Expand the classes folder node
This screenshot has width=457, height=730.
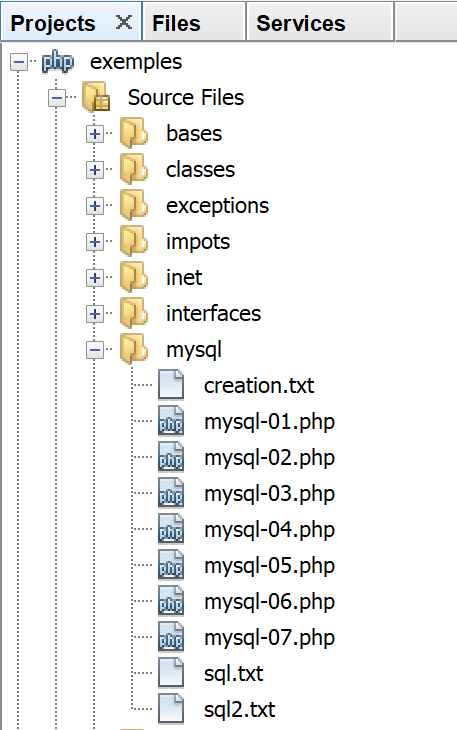pyautogui.click(x=95, y=170)
